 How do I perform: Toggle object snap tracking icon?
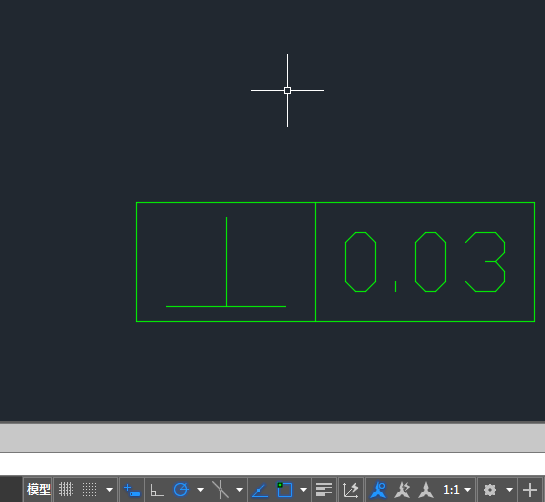click(x=260, y=490)
